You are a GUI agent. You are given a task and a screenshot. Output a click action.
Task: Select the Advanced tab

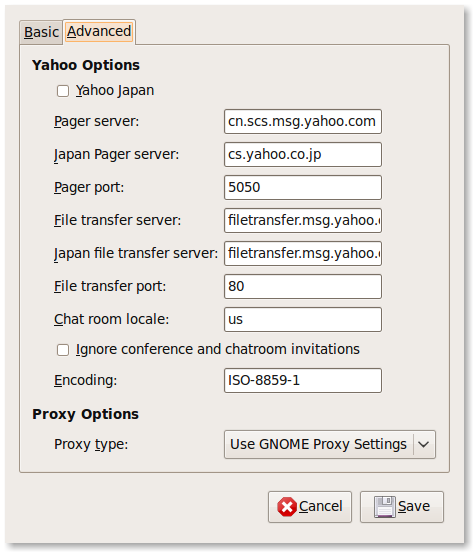point(99,32)
